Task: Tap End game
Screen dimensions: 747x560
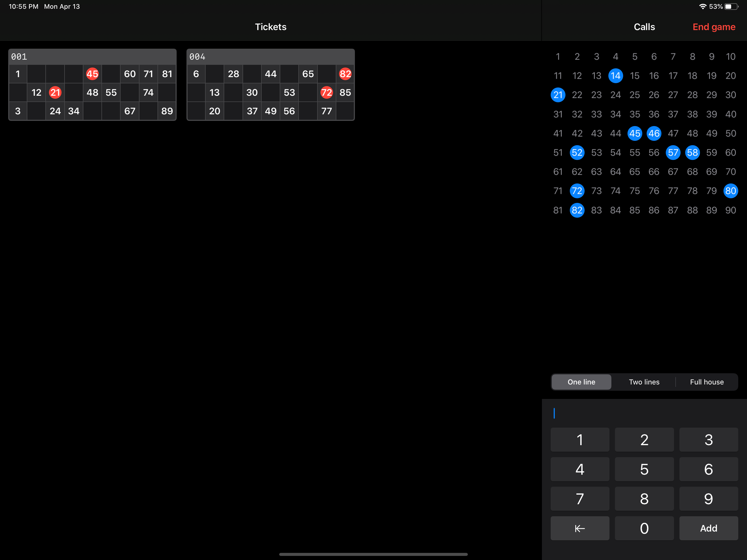Action: tap(714, 27)
